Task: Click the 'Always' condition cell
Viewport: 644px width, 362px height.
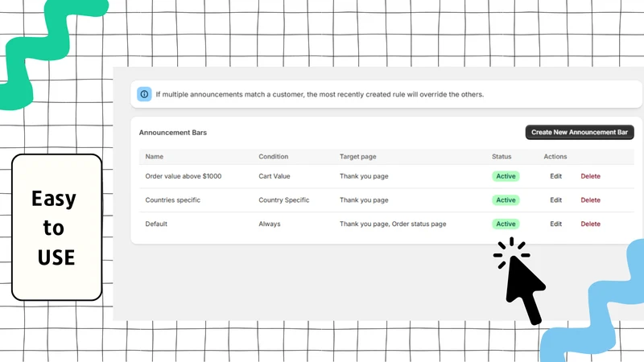Action: pos(270,224)
